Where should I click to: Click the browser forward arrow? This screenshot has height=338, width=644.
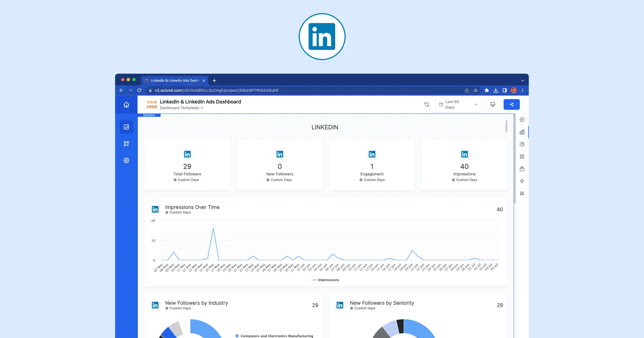130,90
